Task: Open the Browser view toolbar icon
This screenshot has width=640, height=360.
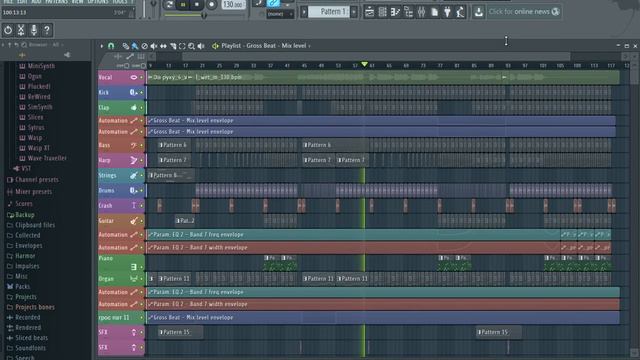Action: (408, 12)
